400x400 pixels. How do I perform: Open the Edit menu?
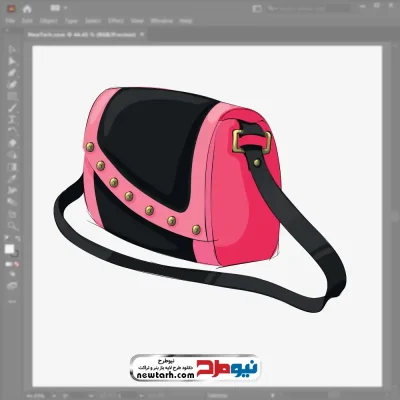pyautogui.click(x=27, y=21)
